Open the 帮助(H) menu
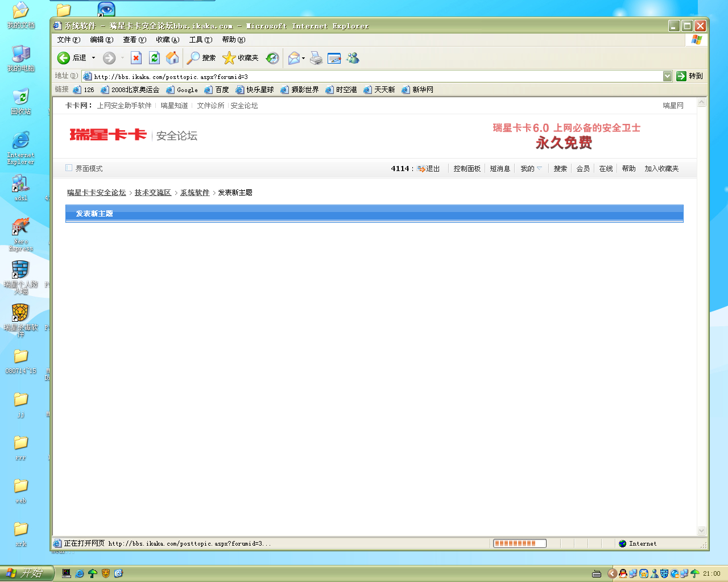 (234, 40)
